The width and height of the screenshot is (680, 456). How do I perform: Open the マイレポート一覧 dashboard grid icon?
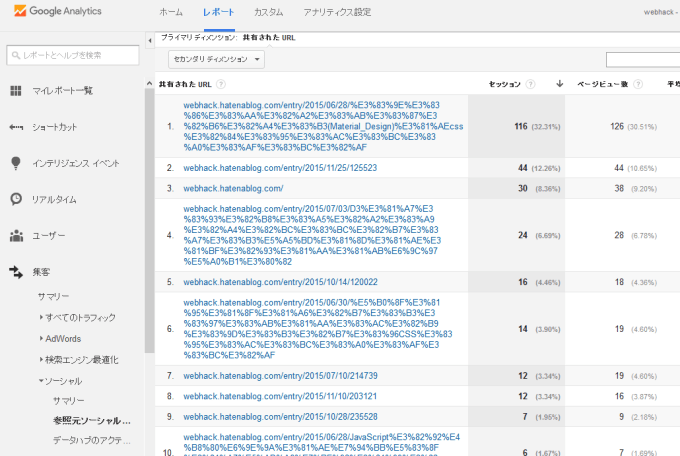click(x=16, y=91)
